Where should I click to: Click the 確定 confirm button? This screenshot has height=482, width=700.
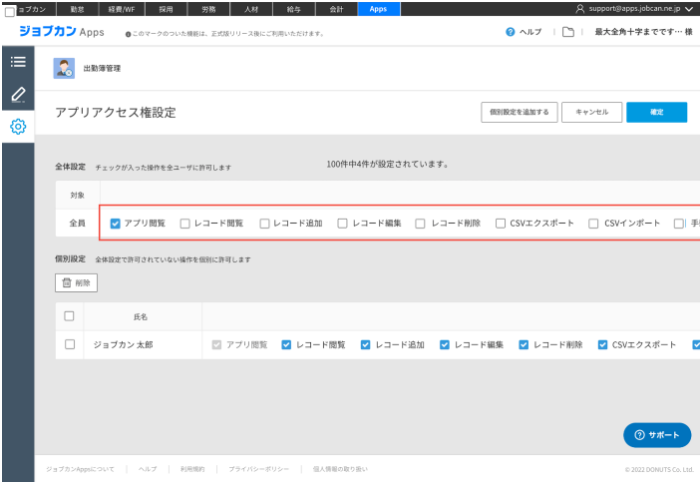[656, 112]
